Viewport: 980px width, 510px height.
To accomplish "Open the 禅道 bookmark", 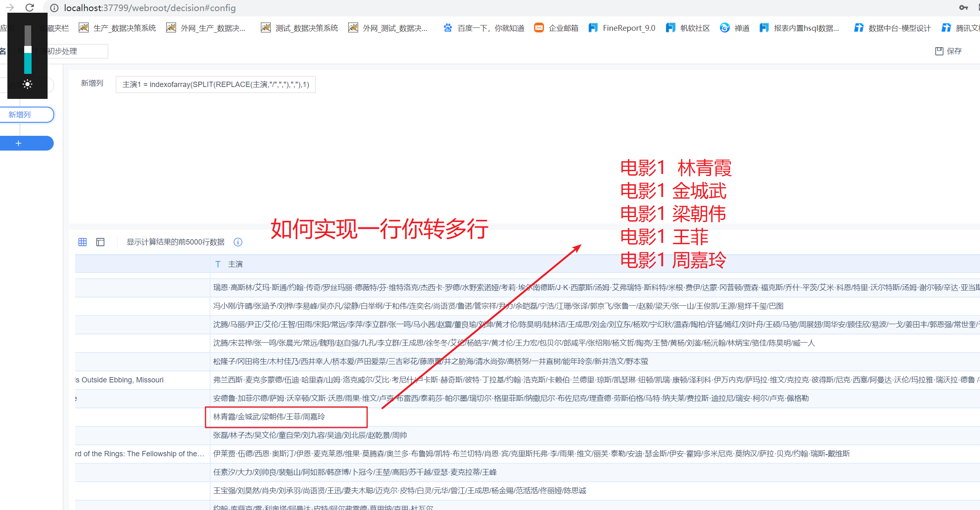I will coord(735,28).
